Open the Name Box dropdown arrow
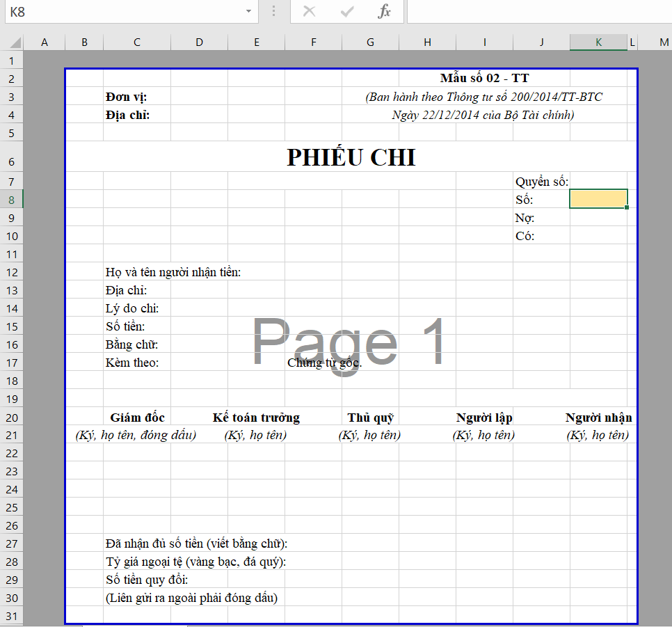 click(x=248, y=12)
